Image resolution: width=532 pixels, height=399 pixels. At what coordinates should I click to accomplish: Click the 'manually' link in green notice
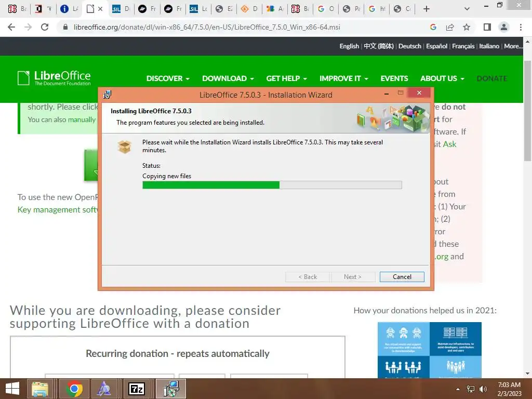click(x=82, y=119)
